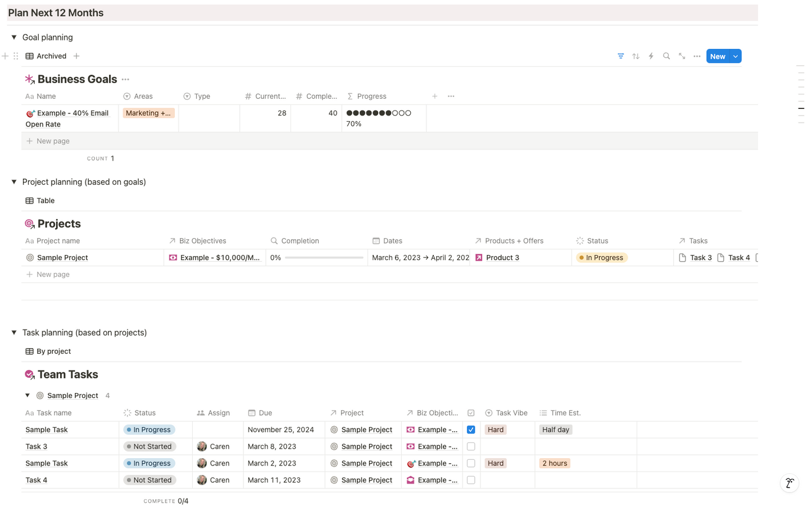Select the By project view tab

(x=54, y=351)
